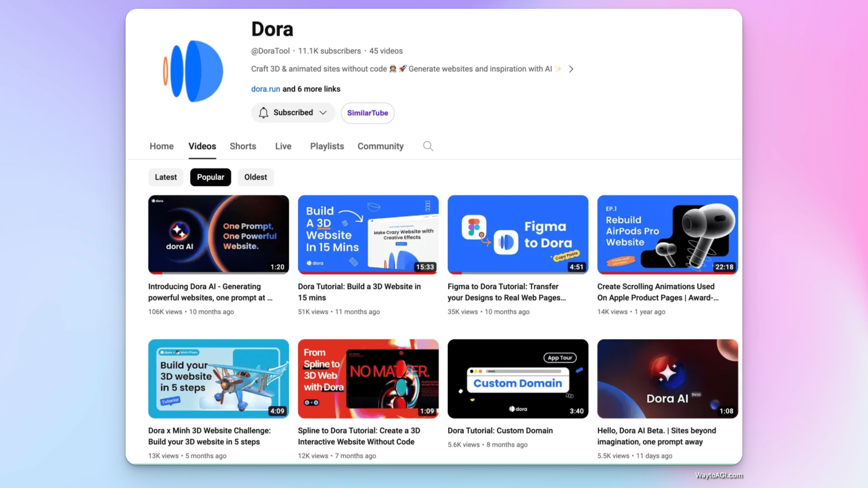Open the dora.run link
The height and width of the screenshot is (488, 868).
265,89
